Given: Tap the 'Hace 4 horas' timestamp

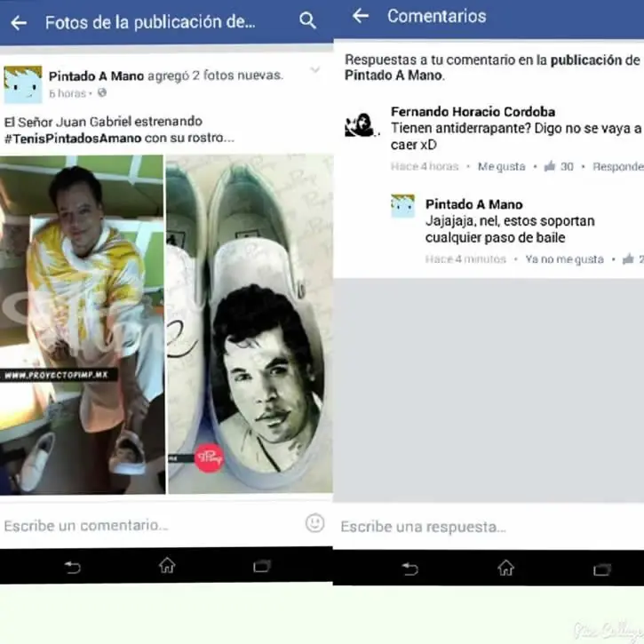Looking at the screenshot, I should coord(425,167).
